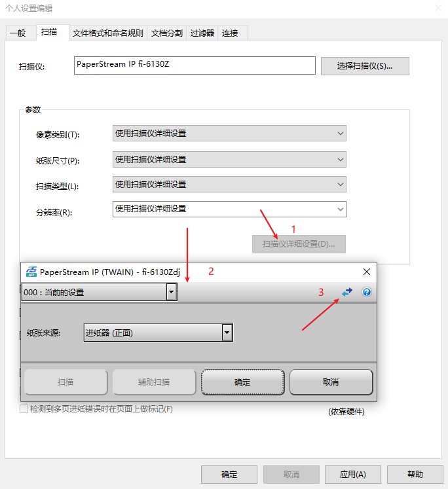Open the 分辨率(R) dropdown

229,209
